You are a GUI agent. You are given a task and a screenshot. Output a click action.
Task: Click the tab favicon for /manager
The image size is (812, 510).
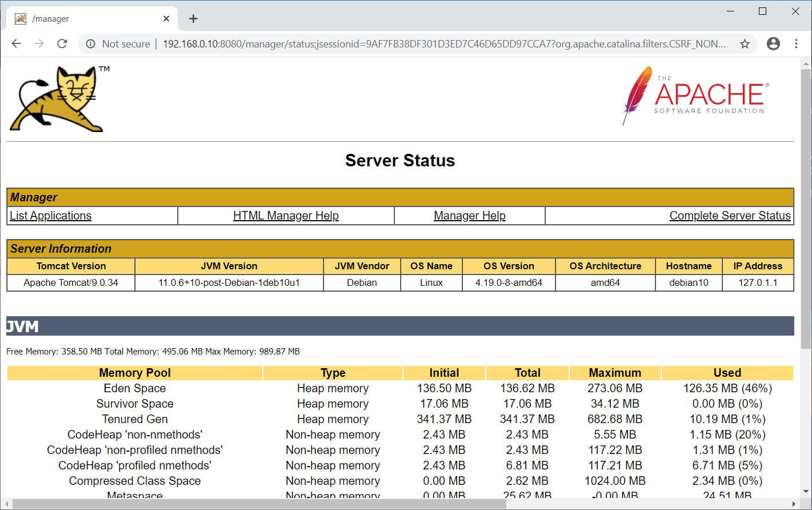pyautogui.click(x=21, y=18)
